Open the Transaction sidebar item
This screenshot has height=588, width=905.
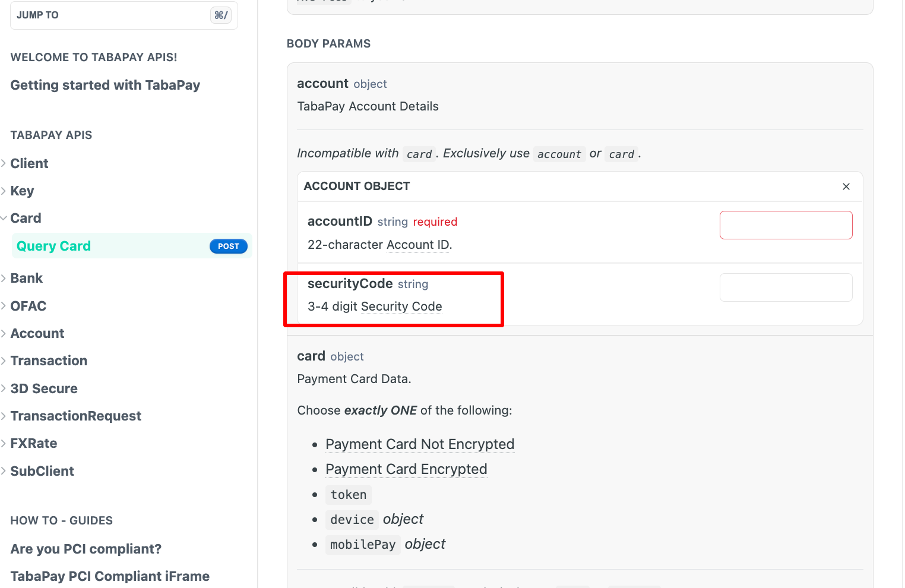(49, 361)
